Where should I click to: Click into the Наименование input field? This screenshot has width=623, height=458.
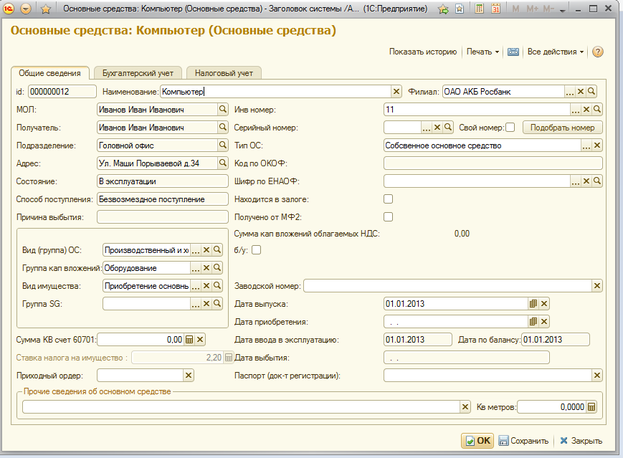click(280, 91)
